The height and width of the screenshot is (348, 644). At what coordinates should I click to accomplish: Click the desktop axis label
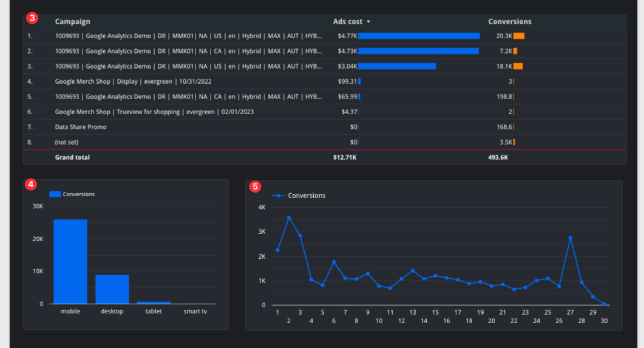click(x=112, y=312)
